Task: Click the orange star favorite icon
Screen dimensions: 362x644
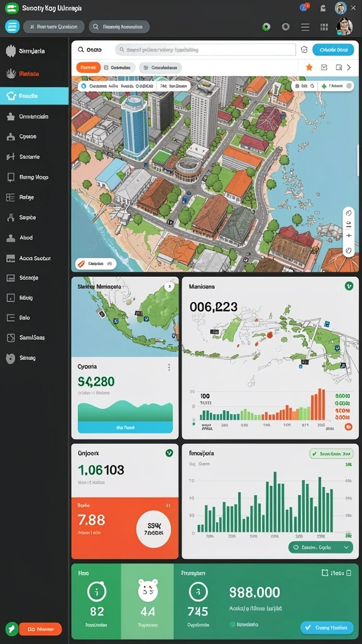Action: [x=309, y=67]
